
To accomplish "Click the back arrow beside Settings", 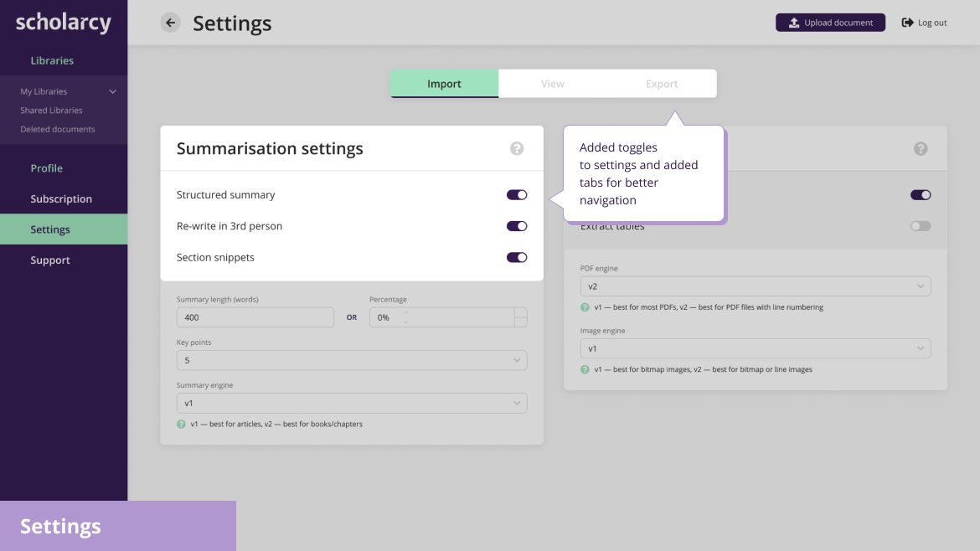I will (x=170, y=23).
